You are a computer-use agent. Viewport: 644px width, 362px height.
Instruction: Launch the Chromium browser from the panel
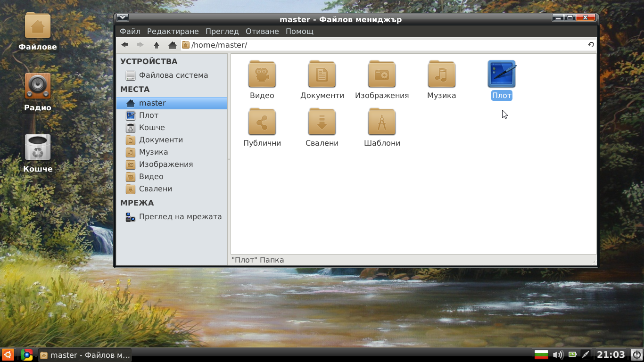[27, 355]
